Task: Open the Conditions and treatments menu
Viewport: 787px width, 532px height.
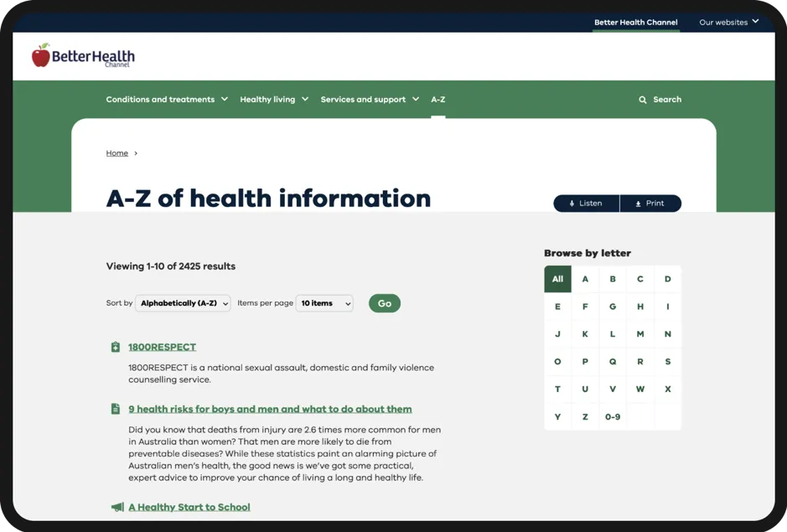Action: tap(159, 99)
